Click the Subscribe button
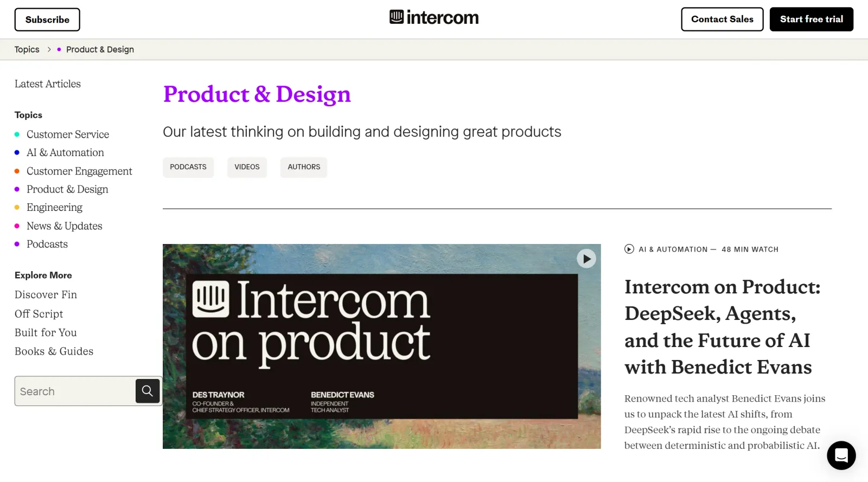Viewport: 868px width, 482px height. [47, 19]
